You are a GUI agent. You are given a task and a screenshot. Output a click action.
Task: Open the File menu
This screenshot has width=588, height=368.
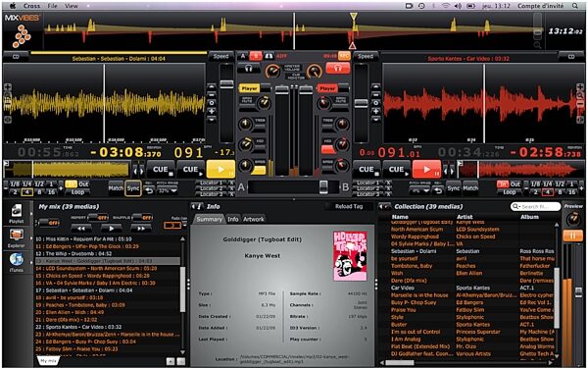pyautogui.click(x=53, y=6)
